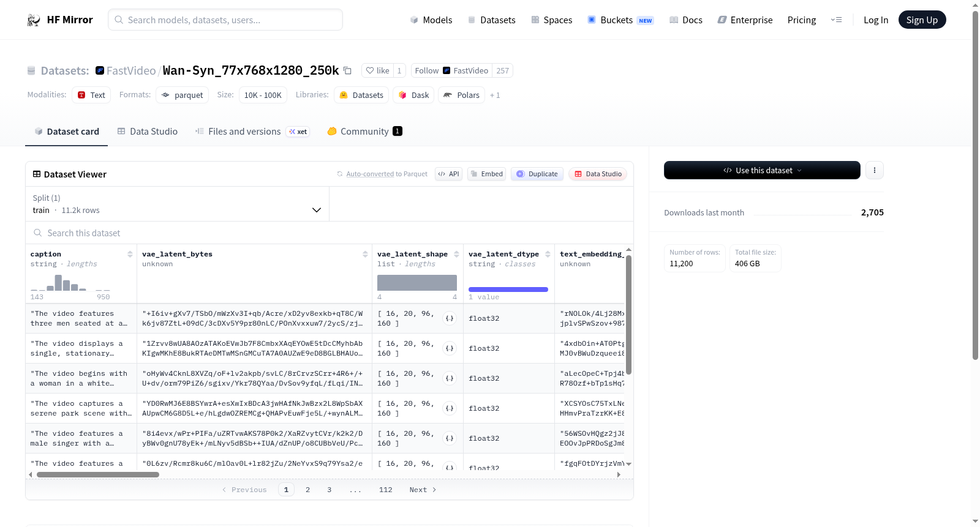
Task: Open Spaces in the top navigation
Action: 552,20
